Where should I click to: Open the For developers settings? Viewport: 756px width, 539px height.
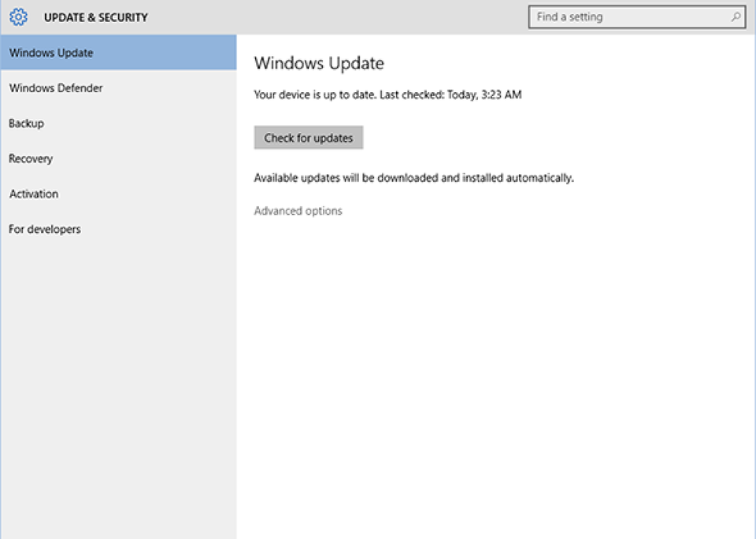point(44,229)
